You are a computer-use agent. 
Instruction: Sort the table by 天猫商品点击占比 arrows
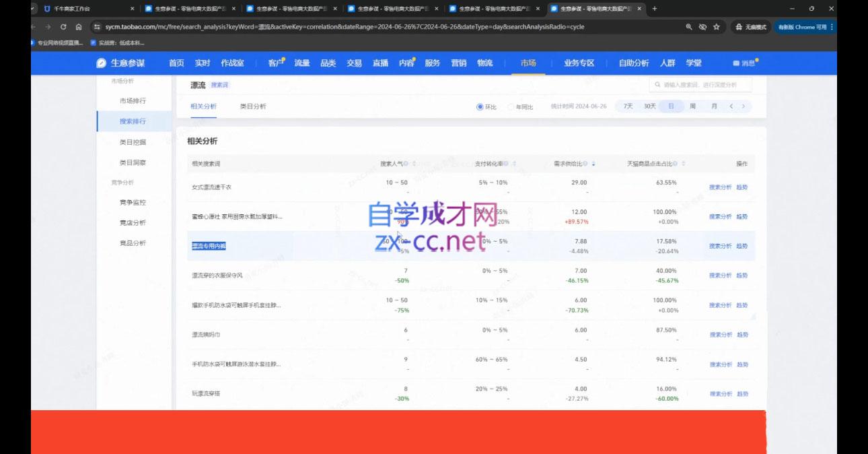click(x=684, y=164)
